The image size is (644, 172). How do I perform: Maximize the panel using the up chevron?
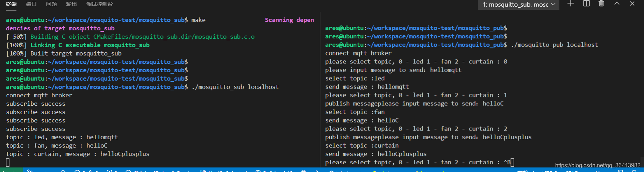coord(617,4)
